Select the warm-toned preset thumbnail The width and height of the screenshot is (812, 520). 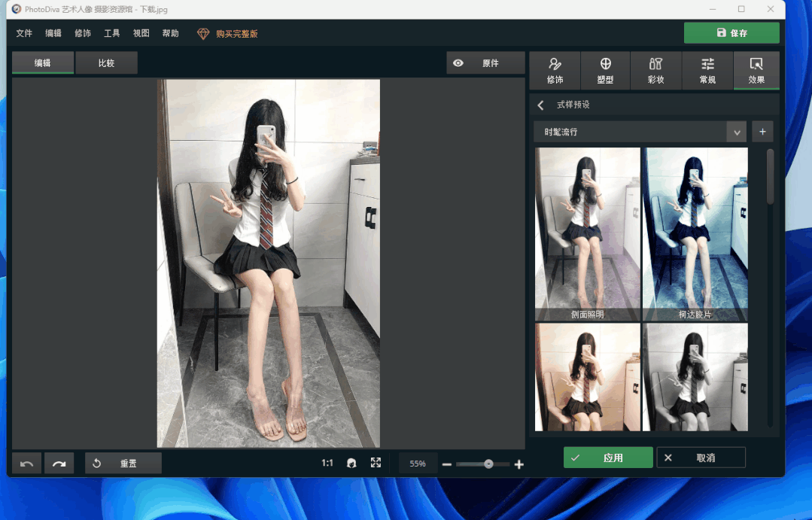[x=587, y=377]
